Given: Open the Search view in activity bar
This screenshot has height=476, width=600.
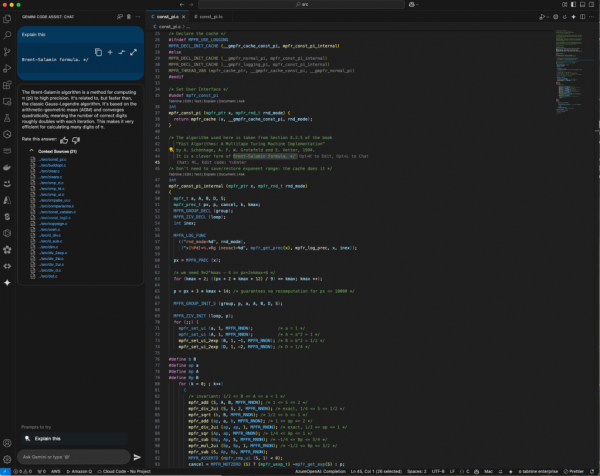Looking at the screenshot, I should (8, 33).
